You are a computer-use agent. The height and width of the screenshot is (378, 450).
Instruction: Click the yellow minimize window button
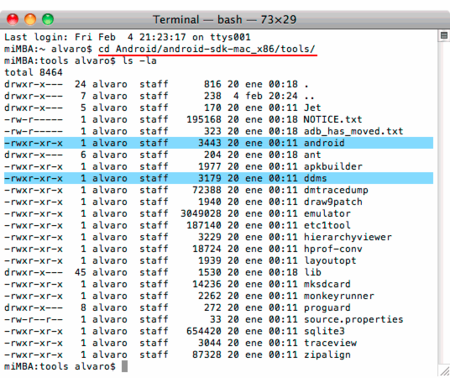click(30, 19)
